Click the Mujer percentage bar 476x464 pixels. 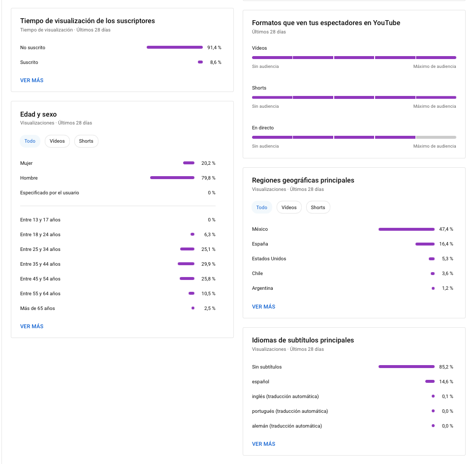pos(189,163)
